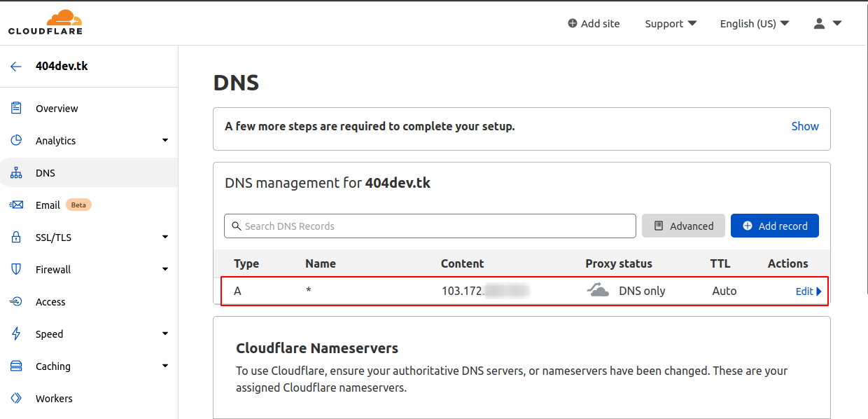The height and width of the screenshot is (419, 868).
Task: Open the account dropdown caret
Action: [x=836, y=23]
